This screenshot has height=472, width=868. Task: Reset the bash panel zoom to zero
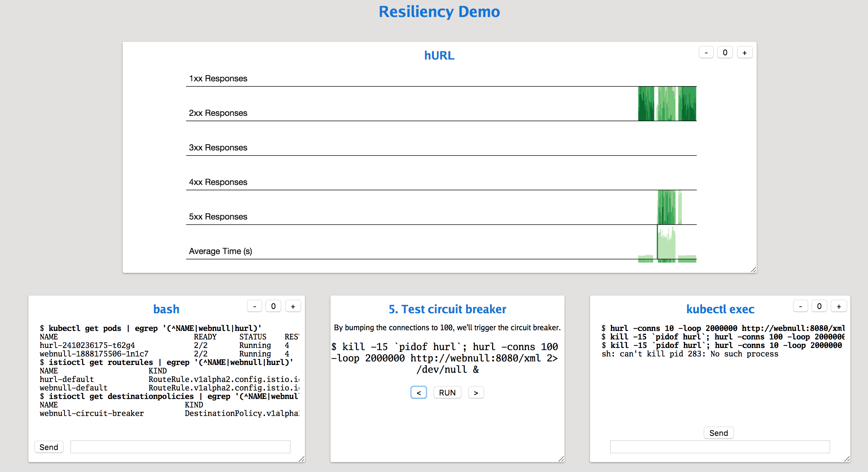pos(273,306)
